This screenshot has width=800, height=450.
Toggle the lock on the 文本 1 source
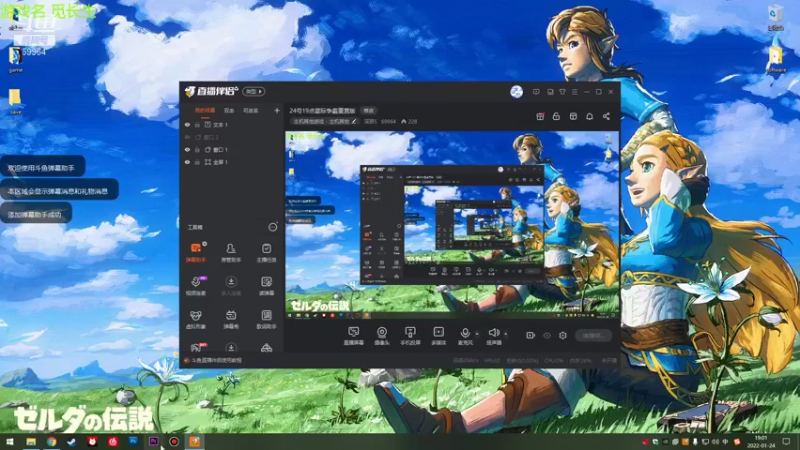coord(197,124)
